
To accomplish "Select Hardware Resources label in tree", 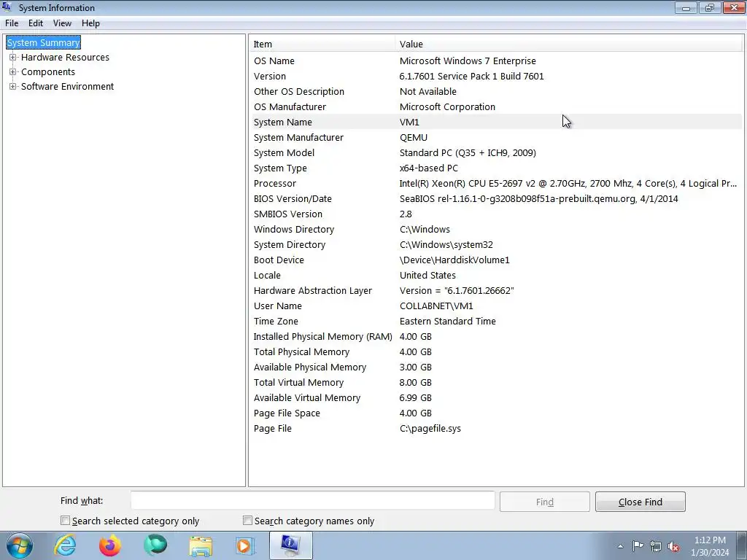I will point(65,57).
